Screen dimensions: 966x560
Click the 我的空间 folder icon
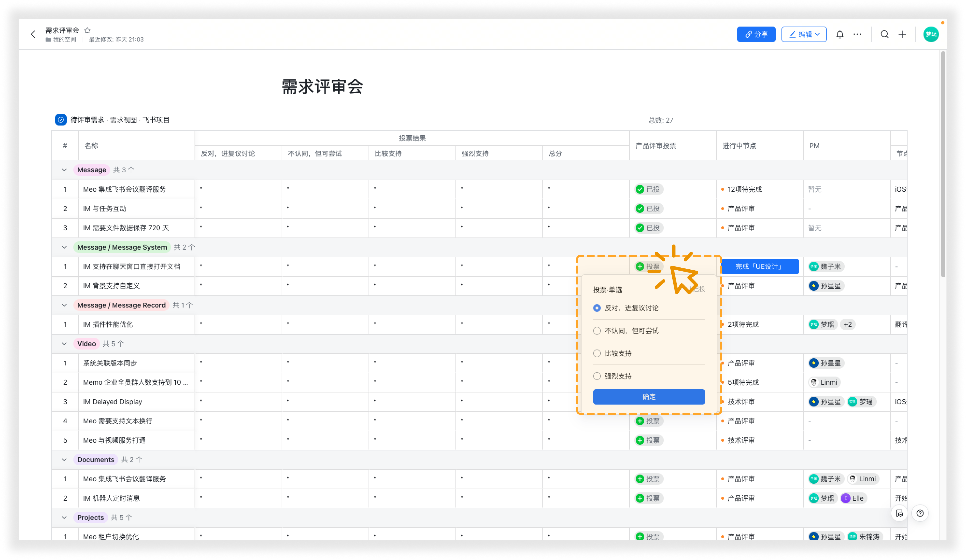tap(48, 40)
